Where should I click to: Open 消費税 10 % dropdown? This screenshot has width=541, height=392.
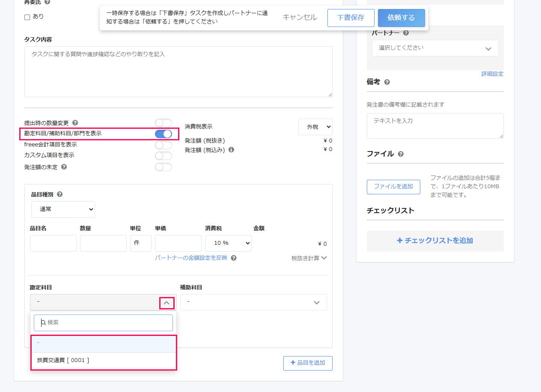228,243
